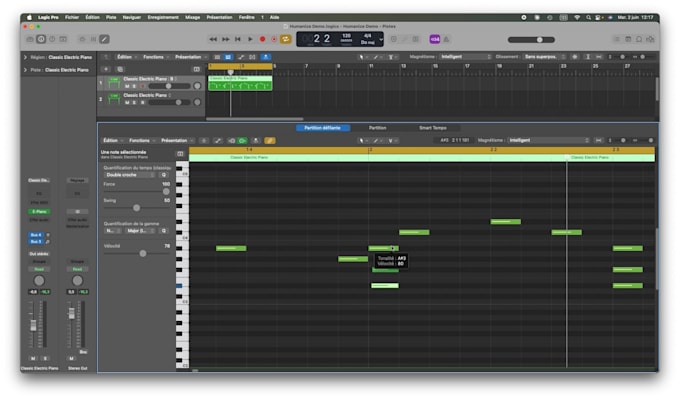Open Double croche quantize dropdown

pos(130,175)
